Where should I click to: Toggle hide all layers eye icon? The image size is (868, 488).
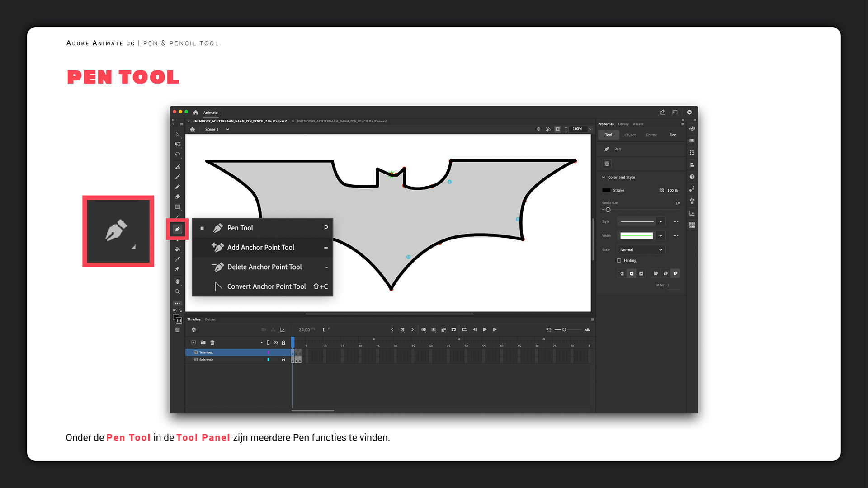point(276,343)
